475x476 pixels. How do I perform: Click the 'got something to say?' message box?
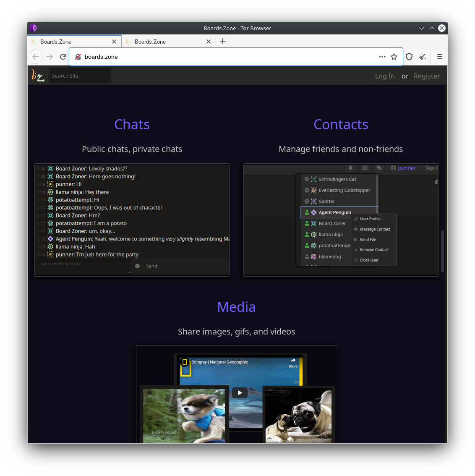point(83,267)
